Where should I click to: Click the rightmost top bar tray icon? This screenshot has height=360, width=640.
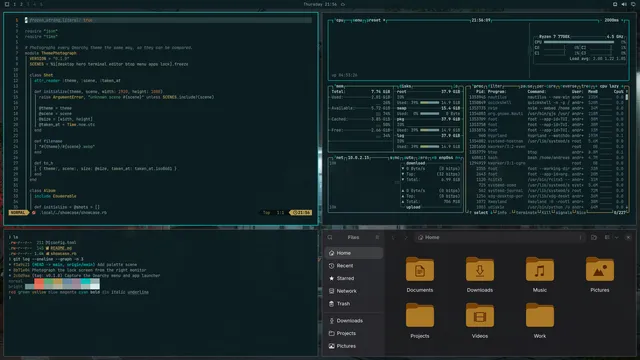(x=633, y=4)
